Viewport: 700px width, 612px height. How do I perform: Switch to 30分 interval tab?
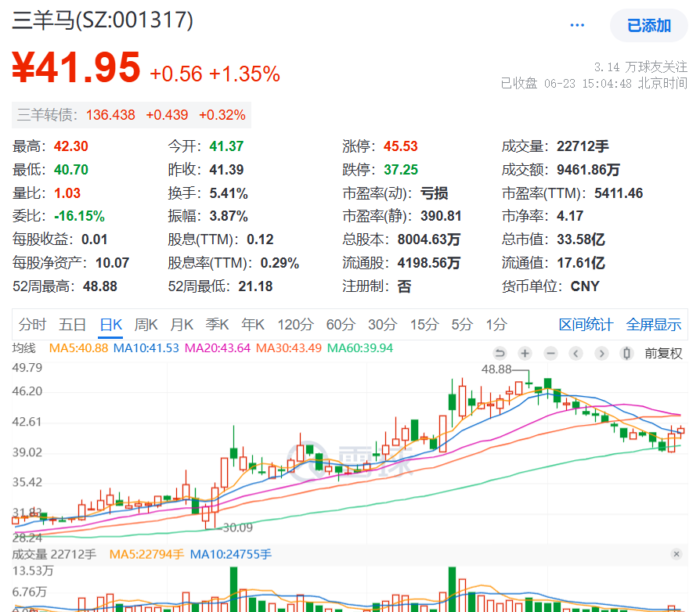coord(383,324)
